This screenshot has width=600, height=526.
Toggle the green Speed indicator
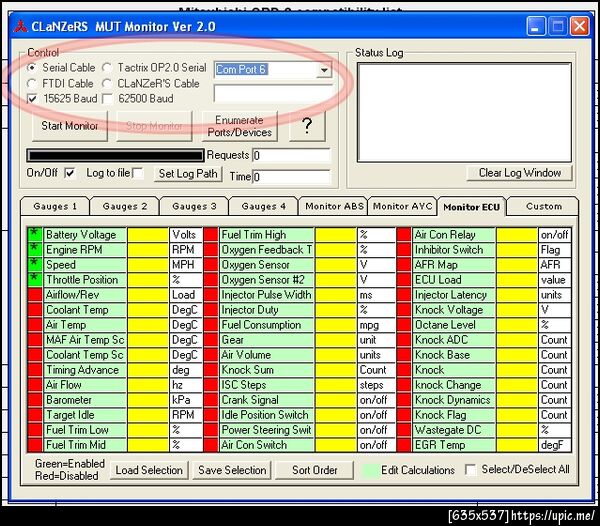coord(35,265)
